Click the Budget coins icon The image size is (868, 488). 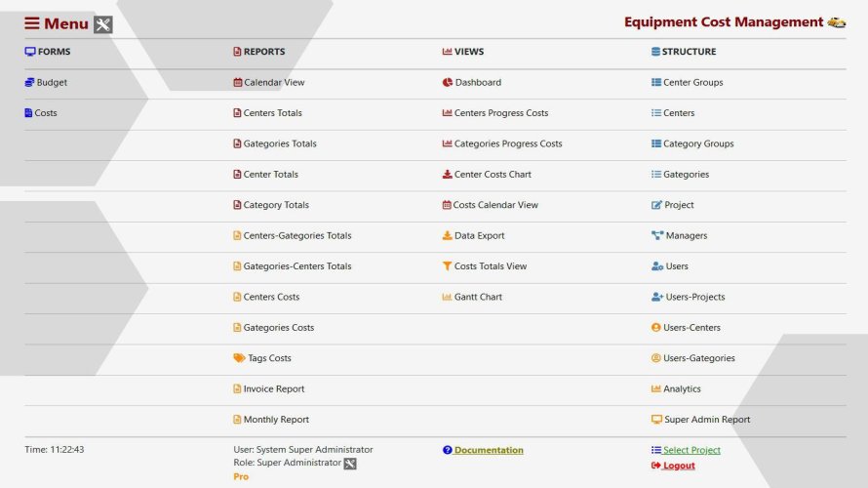pos(29,83)
